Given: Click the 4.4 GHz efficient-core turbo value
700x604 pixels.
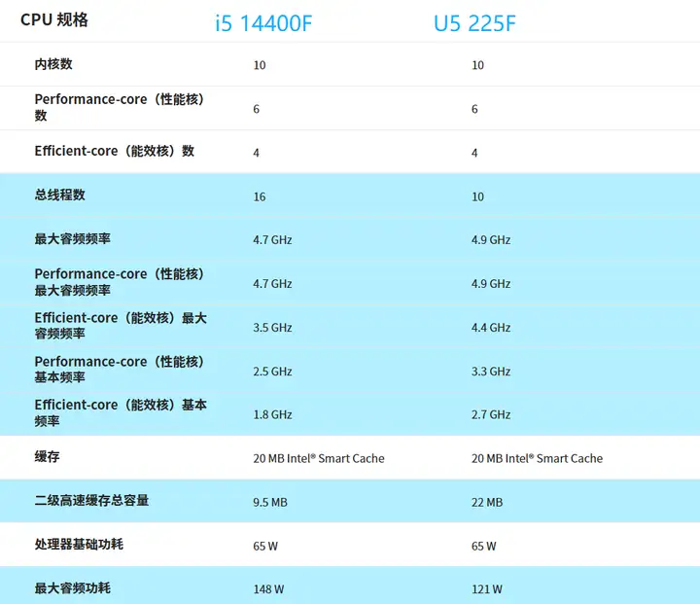Looking at the screenshot, I should [491, 328].
